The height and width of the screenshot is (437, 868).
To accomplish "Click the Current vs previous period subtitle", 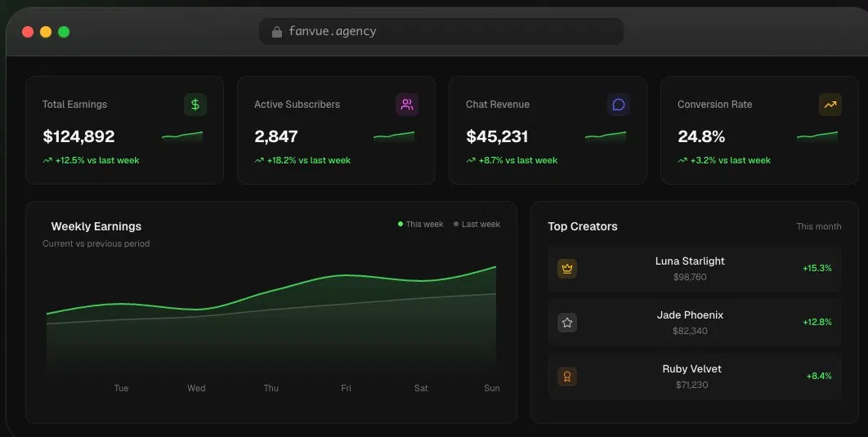I will 96,243.
